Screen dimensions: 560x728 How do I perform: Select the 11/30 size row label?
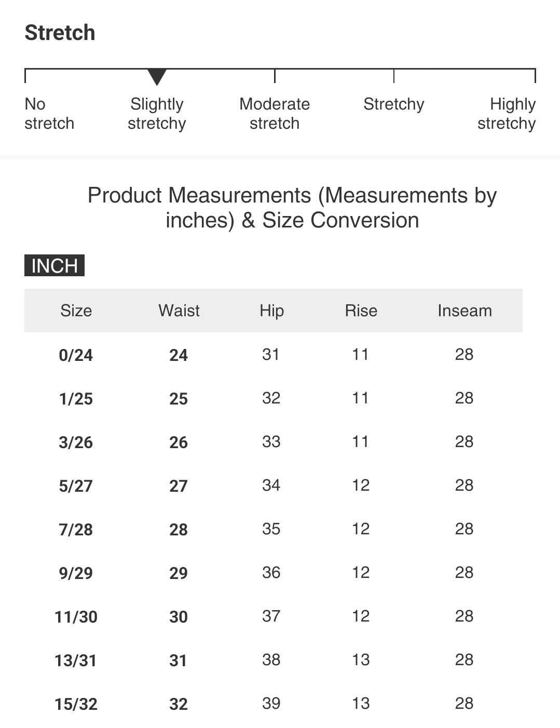(76, 617)
